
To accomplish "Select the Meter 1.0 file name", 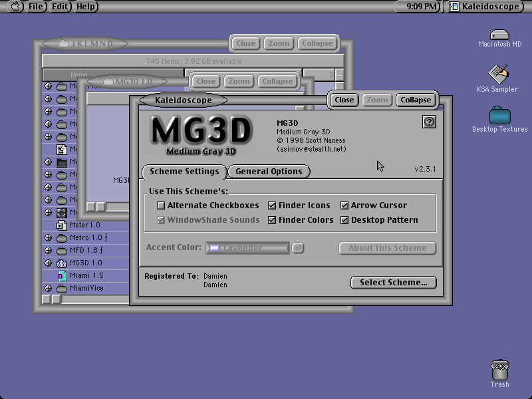I will 85,225.
